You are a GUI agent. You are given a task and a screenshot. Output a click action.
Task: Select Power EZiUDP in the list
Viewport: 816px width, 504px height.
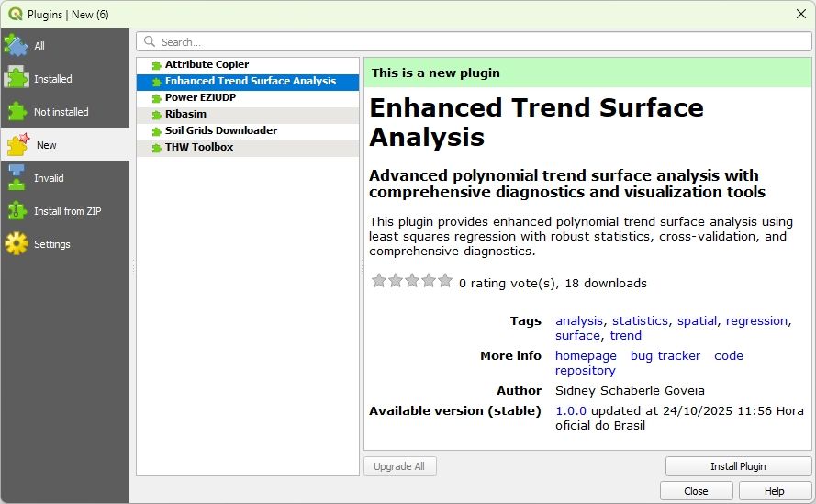pyautogui.click(x=248, y=98)
